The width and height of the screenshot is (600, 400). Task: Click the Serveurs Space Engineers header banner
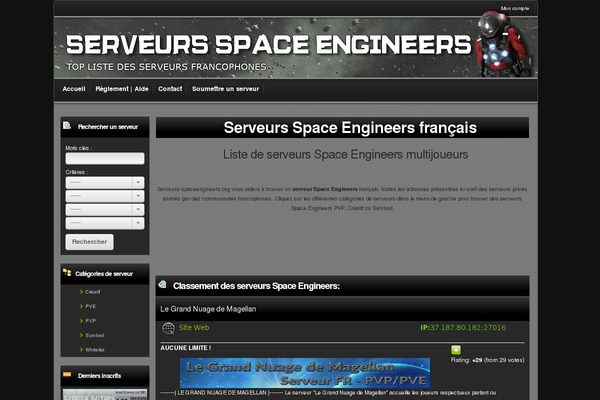coord(295,47)
